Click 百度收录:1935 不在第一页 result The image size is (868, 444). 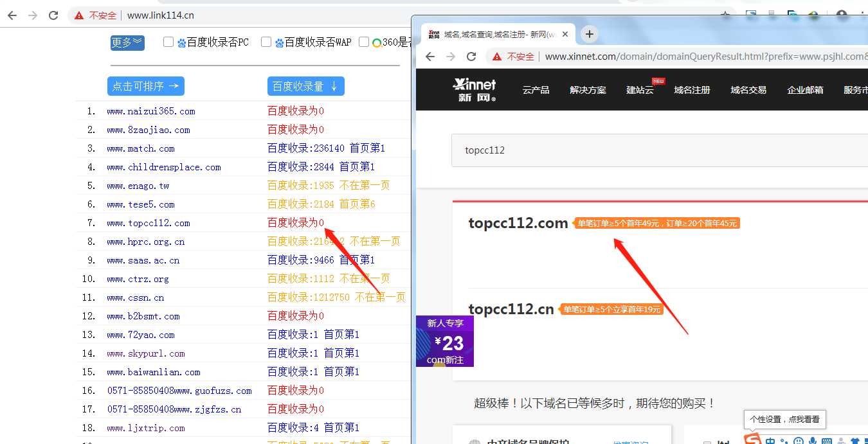point(329,186)
